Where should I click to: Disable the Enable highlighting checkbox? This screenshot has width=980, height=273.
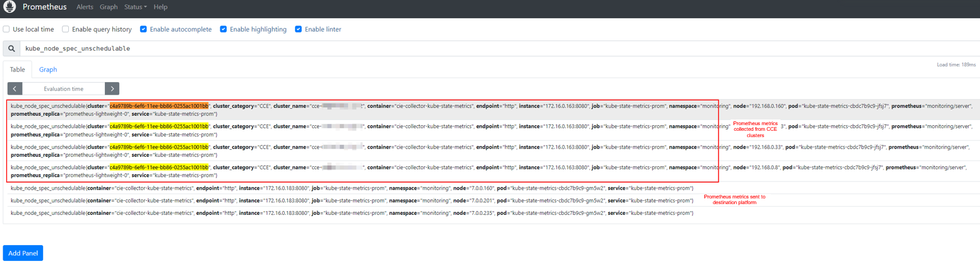[x=224, y=29]
